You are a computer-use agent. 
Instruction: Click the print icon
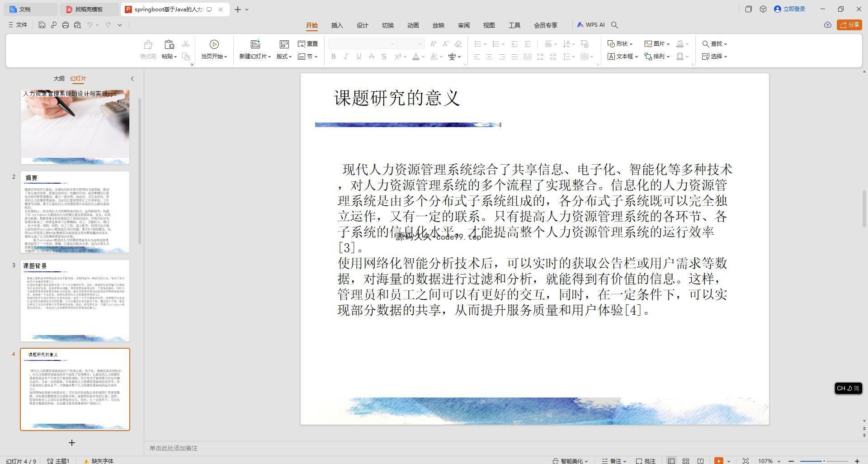coord(66,25)
